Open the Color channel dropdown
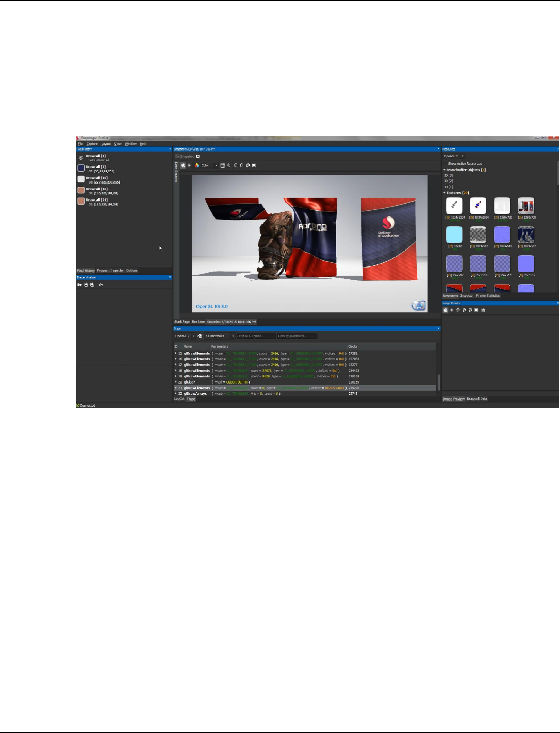This screenshot has width=560, height=733. (206, 165)
